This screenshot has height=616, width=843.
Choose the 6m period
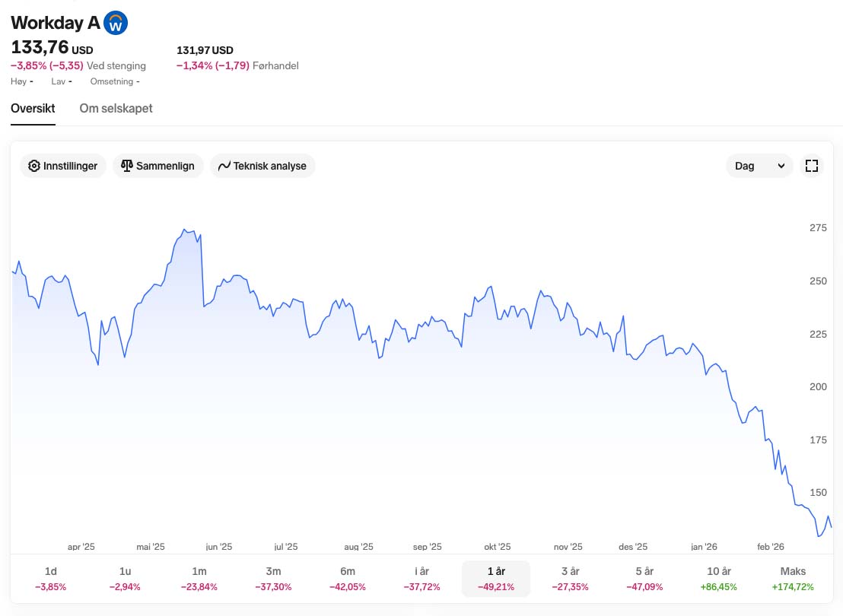click(x=348, y=579)
